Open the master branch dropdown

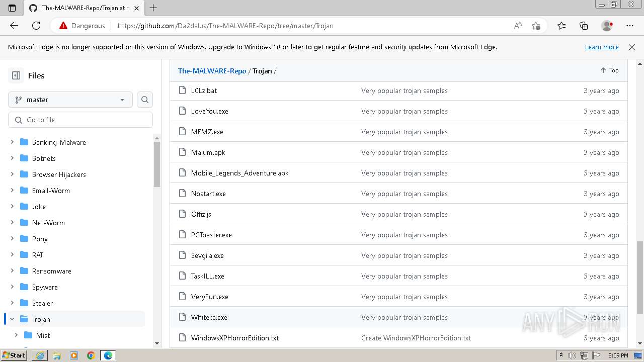pos(70,100)
